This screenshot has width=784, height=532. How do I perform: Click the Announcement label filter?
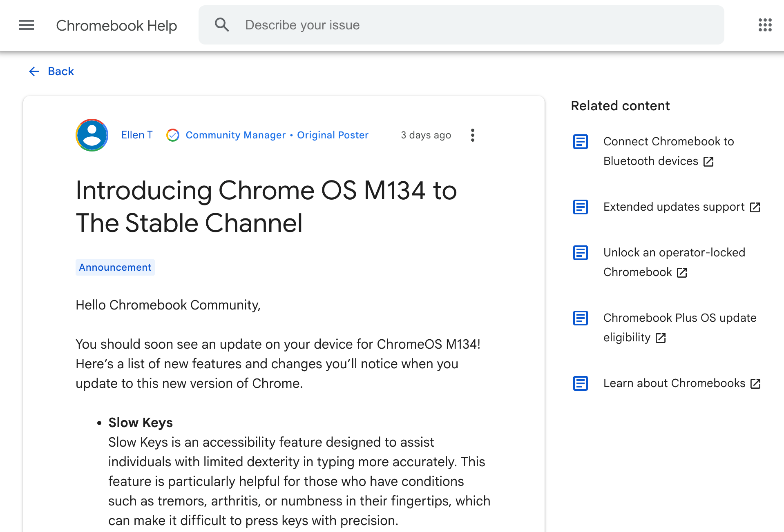point(115,267)
